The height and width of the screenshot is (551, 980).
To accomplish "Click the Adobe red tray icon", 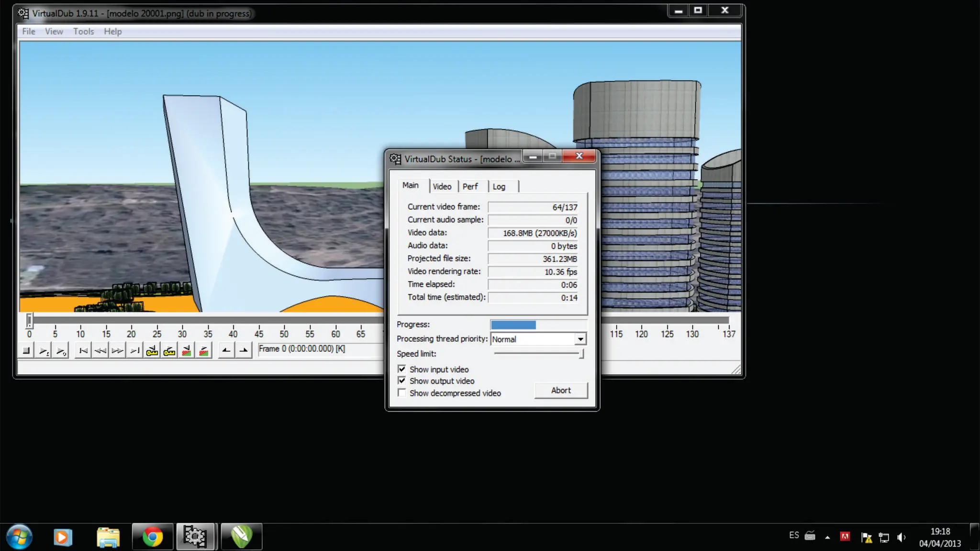I will (845, 537).
